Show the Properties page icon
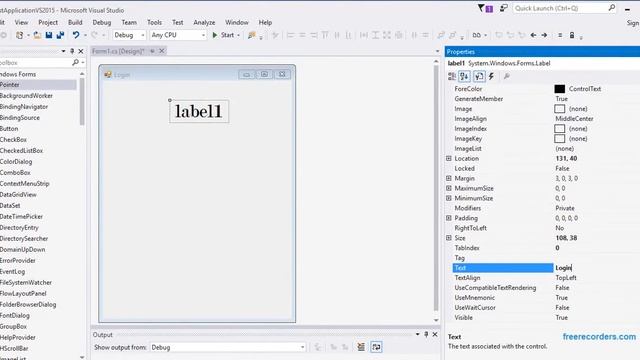The height and width of the screenshot is (360, 640). (x=479, y=76)
